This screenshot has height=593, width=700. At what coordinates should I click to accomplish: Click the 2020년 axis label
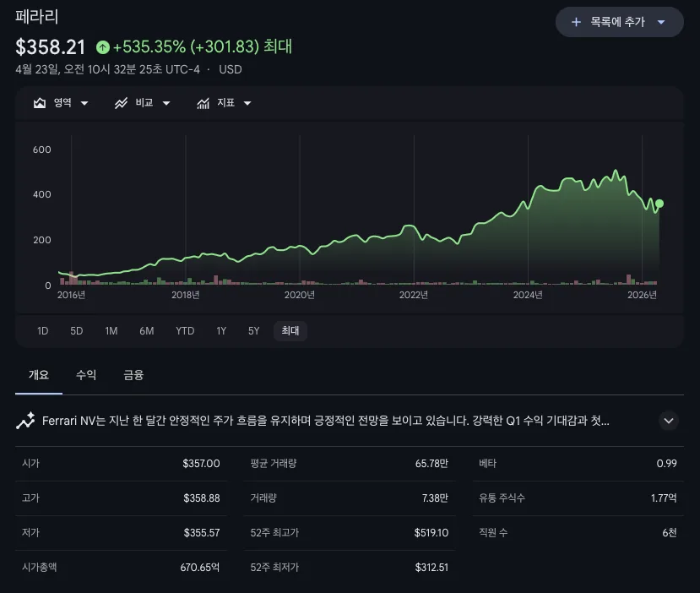pyautogui.click(x=300, y=295)
